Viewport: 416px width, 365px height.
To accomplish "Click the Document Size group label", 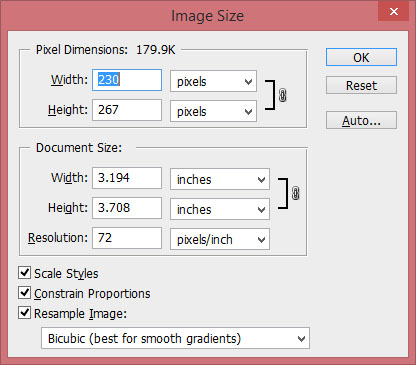I will [79, 148].
